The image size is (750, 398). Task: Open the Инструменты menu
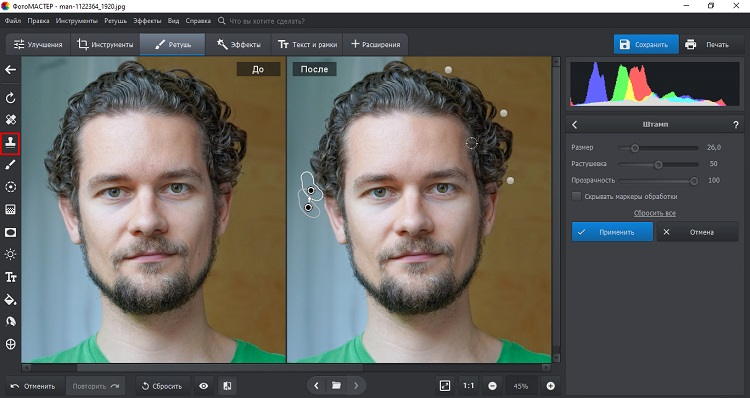pos(77,21)
